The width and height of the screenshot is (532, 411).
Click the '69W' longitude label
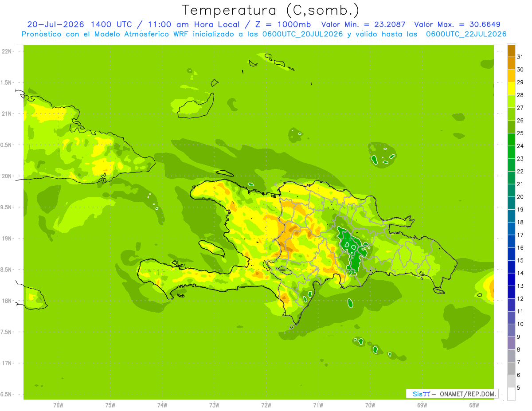[422, 405]
